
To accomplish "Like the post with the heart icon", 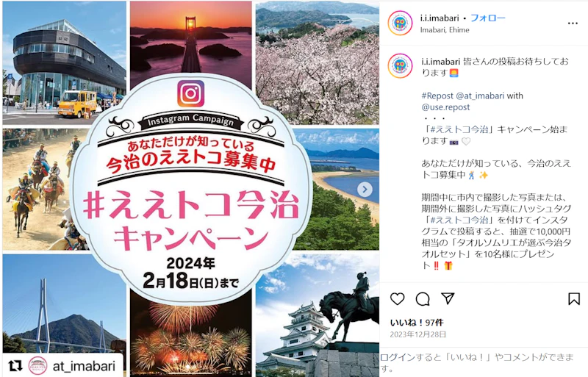I will (x=398, y=299).
